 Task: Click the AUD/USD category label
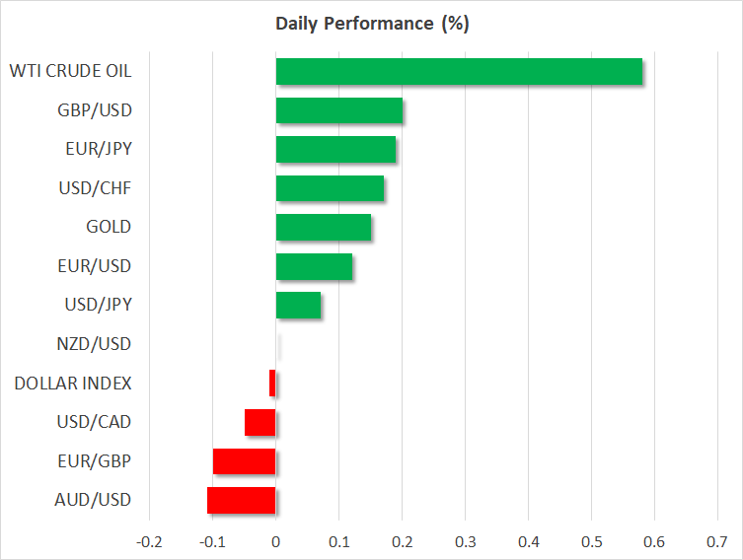pyautogui.click(x=95, y=500)
